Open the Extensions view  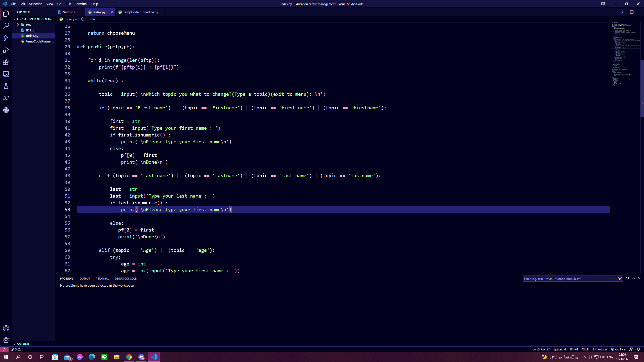point(6,62)
